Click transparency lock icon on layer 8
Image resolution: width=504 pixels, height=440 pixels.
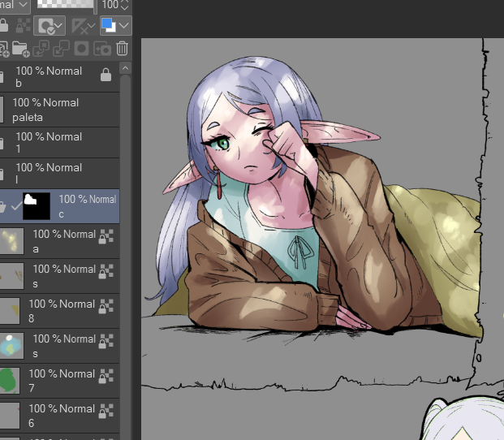(x=106, y=307)
